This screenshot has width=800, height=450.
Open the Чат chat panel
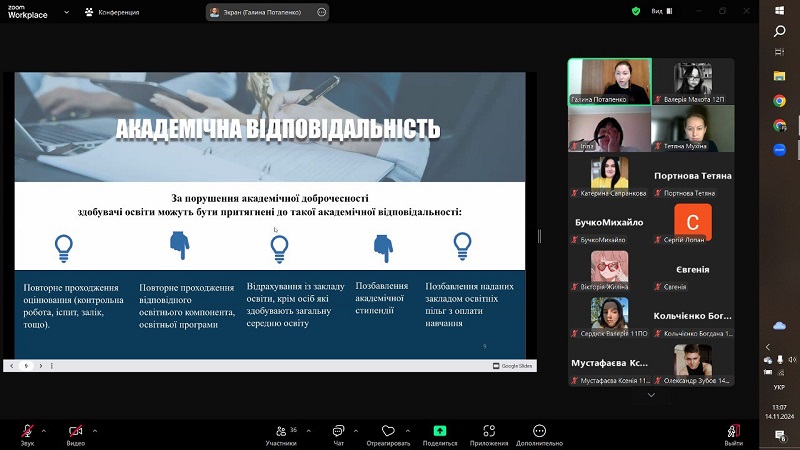(338, 435)
